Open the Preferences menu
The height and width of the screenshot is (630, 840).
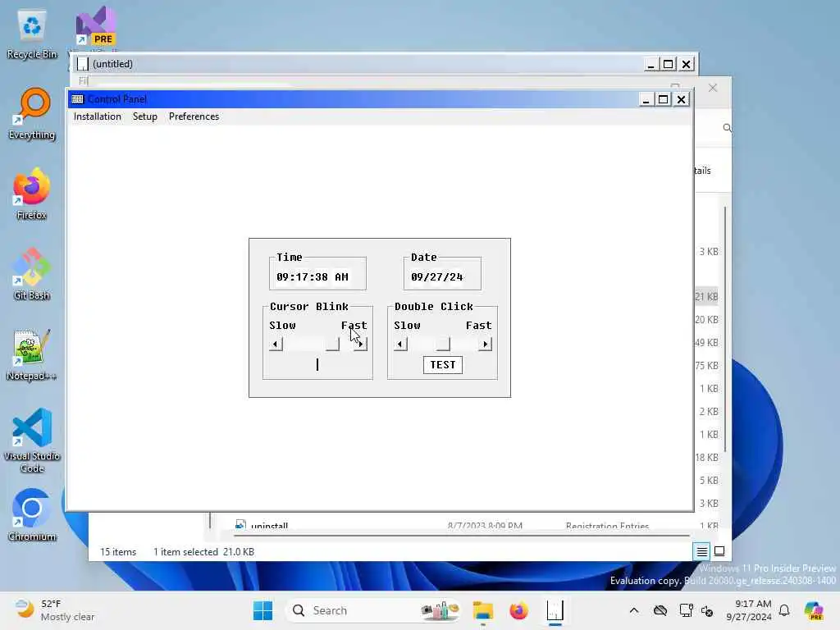pos(194,116)
